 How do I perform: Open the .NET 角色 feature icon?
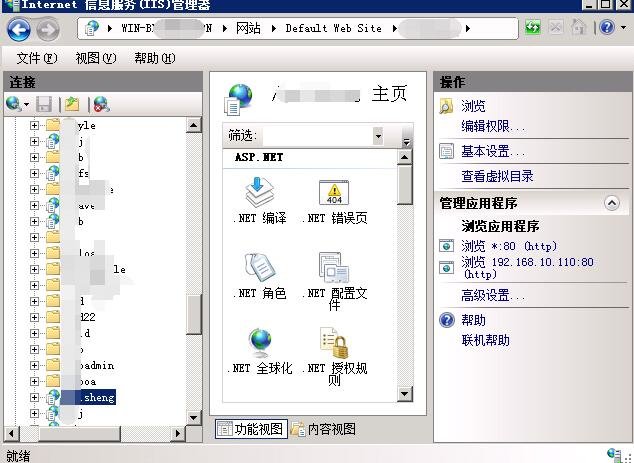pyautogui.click(x=259, y=267)
